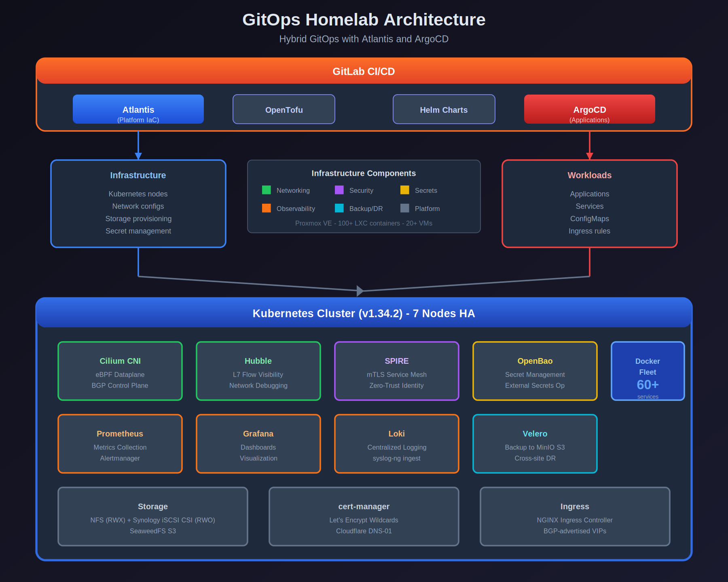Screen dimensions: 728x582
Task: Select the Grafana dashboards tile
Action: tap(258, 443)
